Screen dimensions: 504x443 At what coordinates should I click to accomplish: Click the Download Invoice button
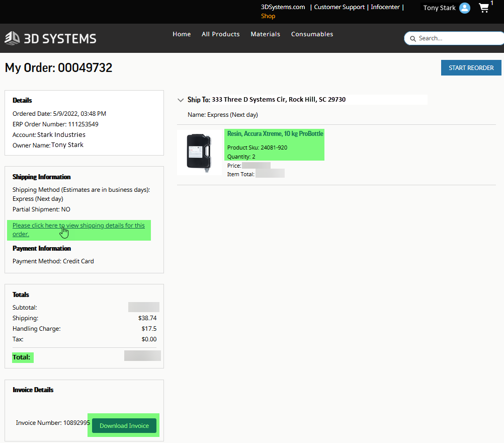coord(124,425)
